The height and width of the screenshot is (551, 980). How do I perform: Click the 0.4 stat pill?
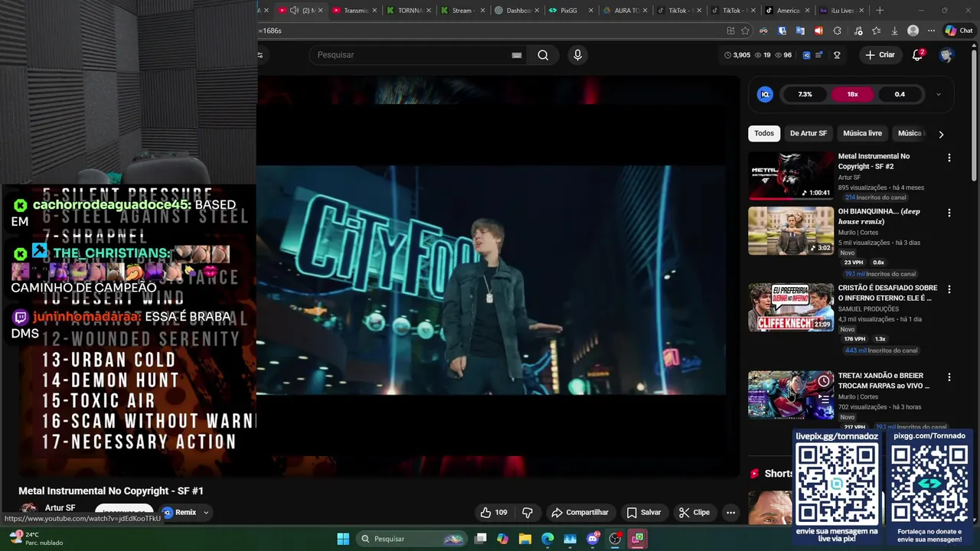[x=900, y=94]
